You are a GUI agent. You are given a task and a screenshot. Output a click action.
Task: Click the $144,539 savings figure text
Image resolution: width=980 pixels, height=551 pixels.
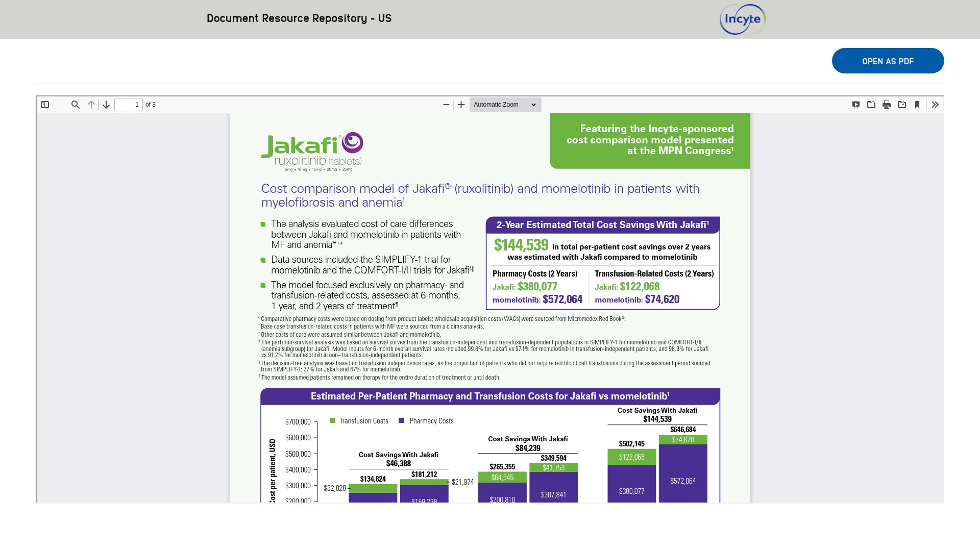coord(521,245)
